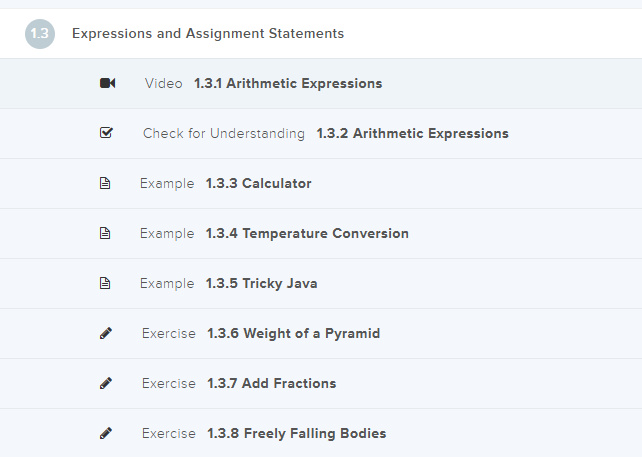Collapse Expressions and Assignment Statements section
Viewport: 642px width, 457px height.
[x=208, y=33]
